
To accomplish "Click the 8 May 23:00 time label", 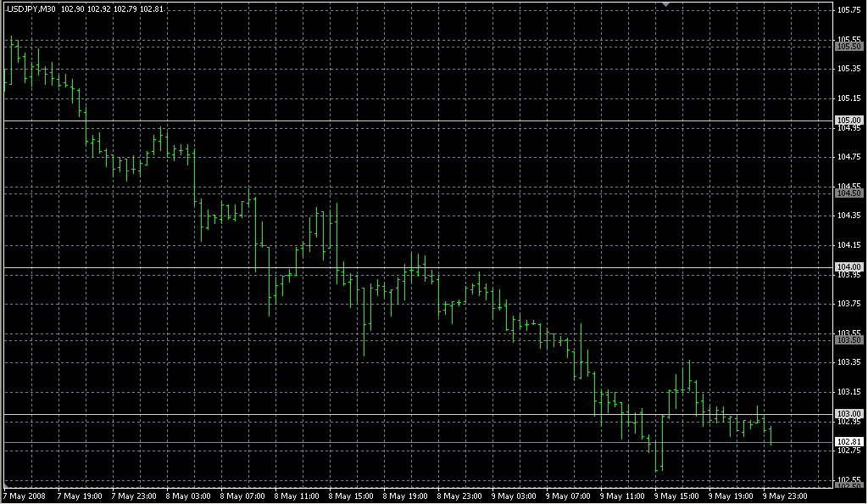I will tap(459, 496).
